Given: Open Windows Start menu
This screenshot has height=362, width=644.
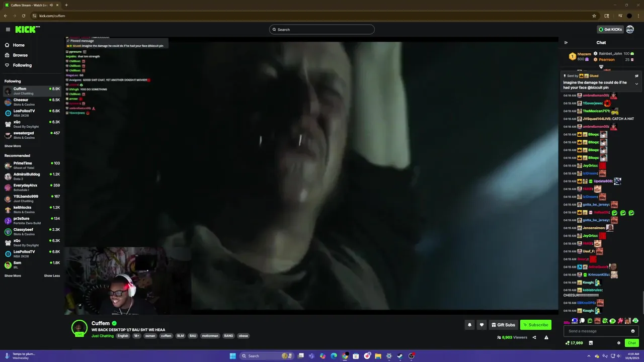Looking at the screenshot, I should [x=232, y=356].
